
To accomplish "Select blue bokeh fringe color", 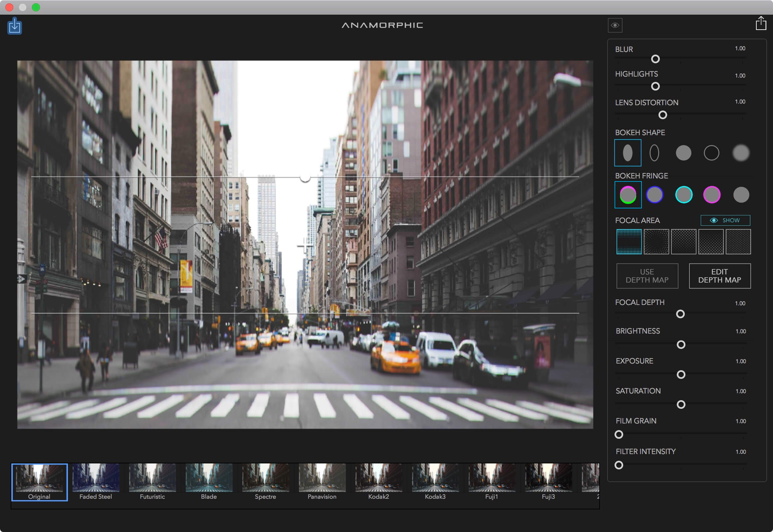I will pyautogui.click(x=655, y=195).
